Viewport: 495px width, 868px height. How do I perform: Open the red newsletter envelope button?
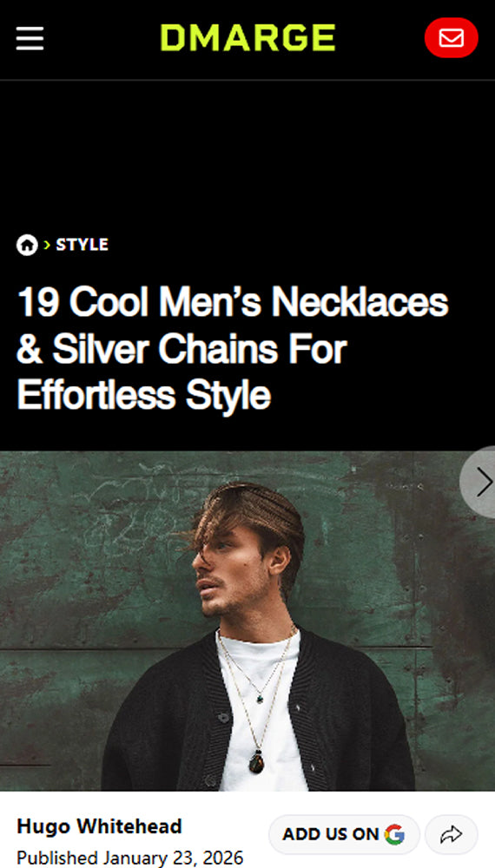pyautogui.click(x=451, y=37)
